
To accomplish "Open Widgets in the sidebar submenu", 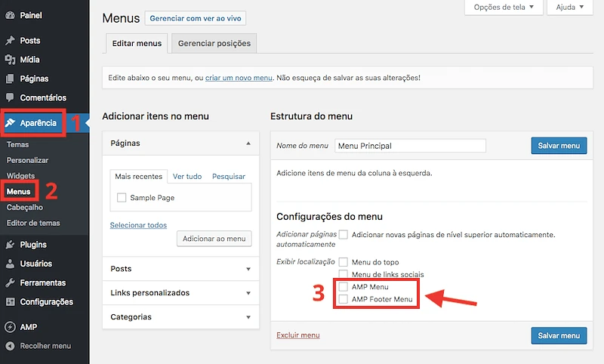I will coord(21,176).
